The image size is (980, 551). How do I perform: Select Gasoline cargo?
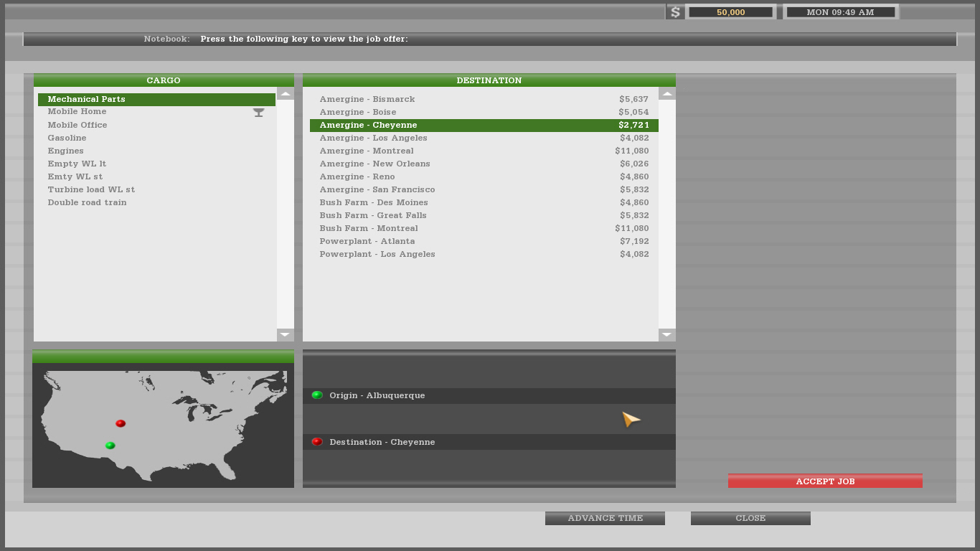[x=67, y=138]
